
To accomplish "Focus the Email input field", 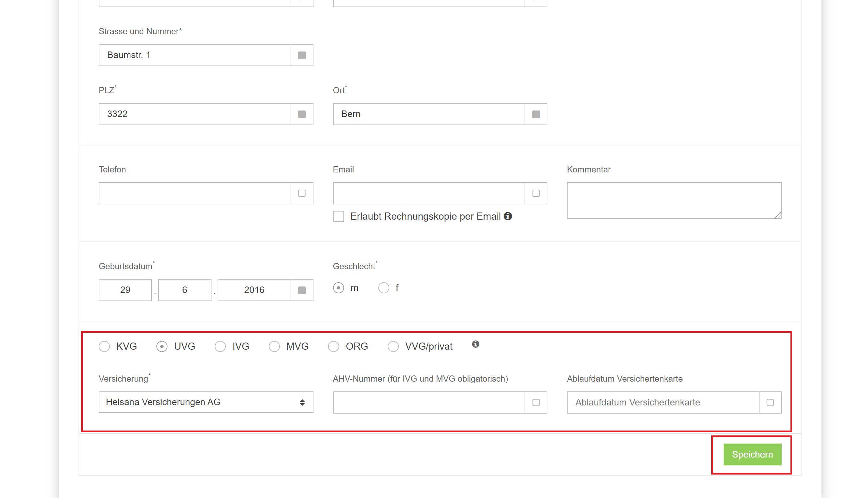I will coord(429,193).
